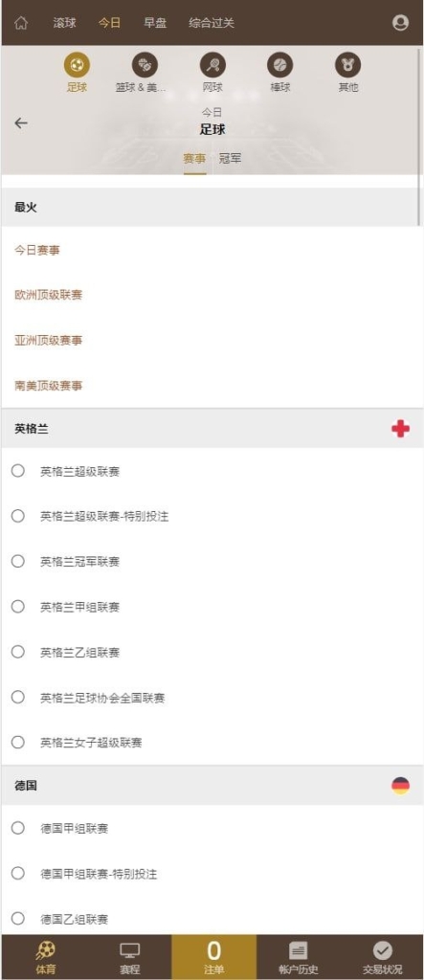This screenshot has width=424, height=980.
Task: Open the 其他 other sports medal icon
Action: (347, 65)
